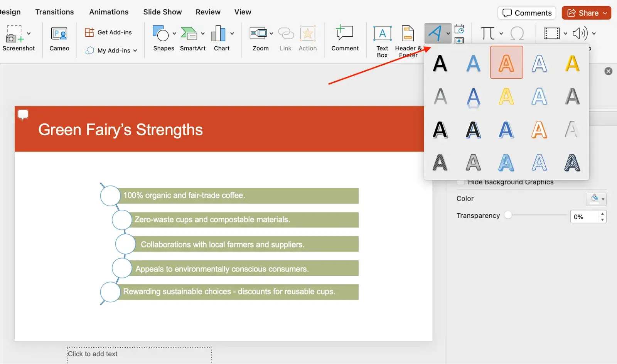Add a new Comment from ribbon

[x=344, y=34]
